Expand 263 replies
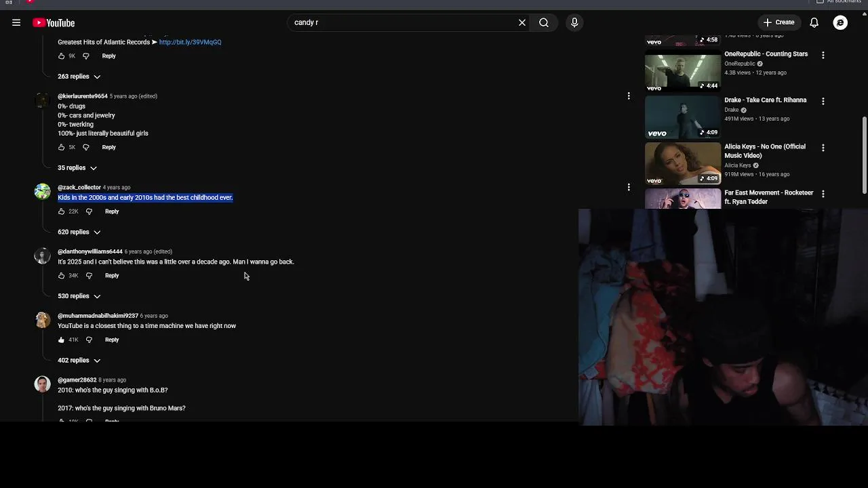Image resolution: width=868 pixels, height=488 pixels. 79,77
